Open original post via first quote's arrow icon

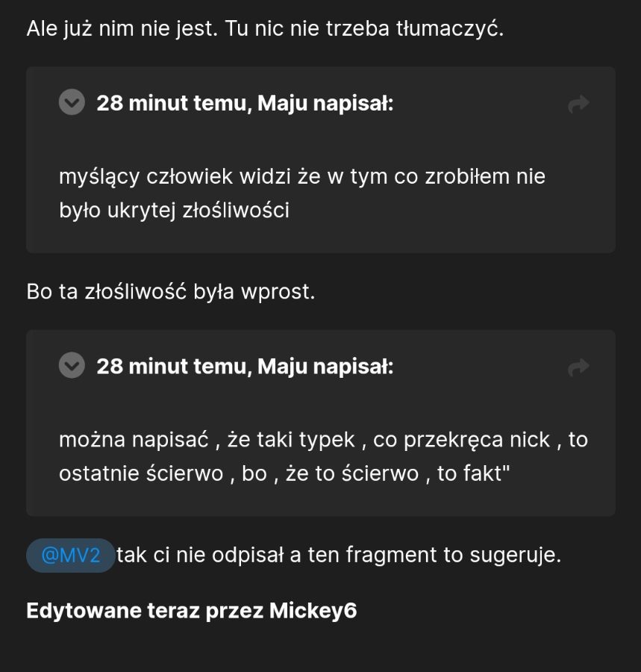pos(578,104)
